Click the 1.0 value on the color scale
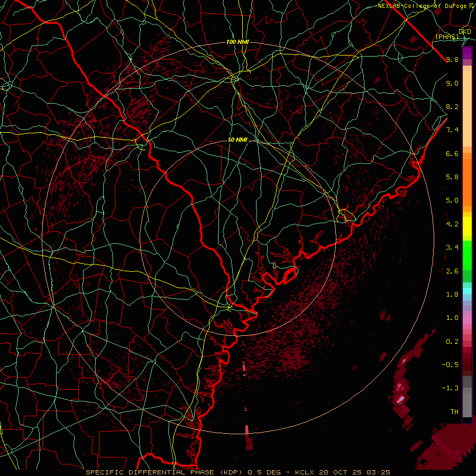476x476 pixels. [x=452, y=318]
